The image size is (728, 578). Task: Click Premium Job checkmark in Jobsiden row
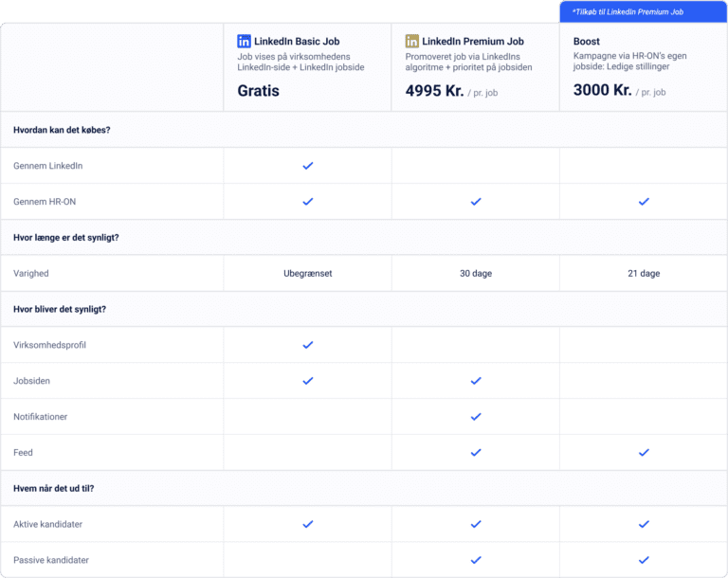coord(476,381)
